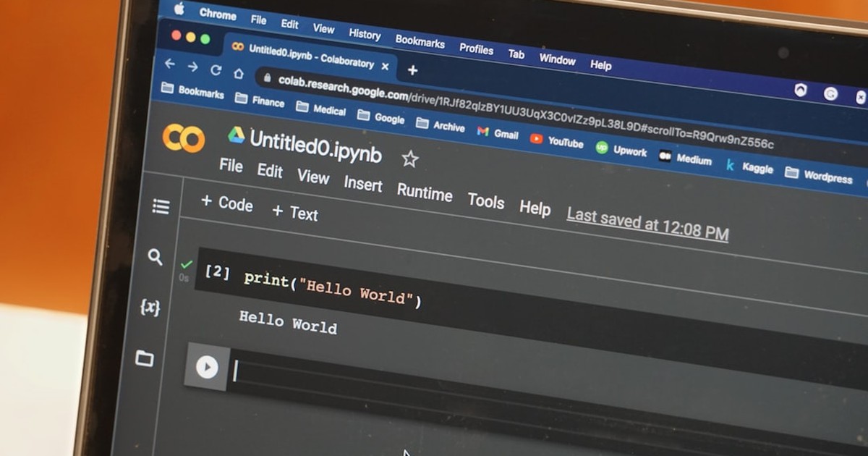This screenshot has height=456, width=868.
Task: Open the Profiles menu in menu bar
Action: pyautogui.click(x=476, y=49)
